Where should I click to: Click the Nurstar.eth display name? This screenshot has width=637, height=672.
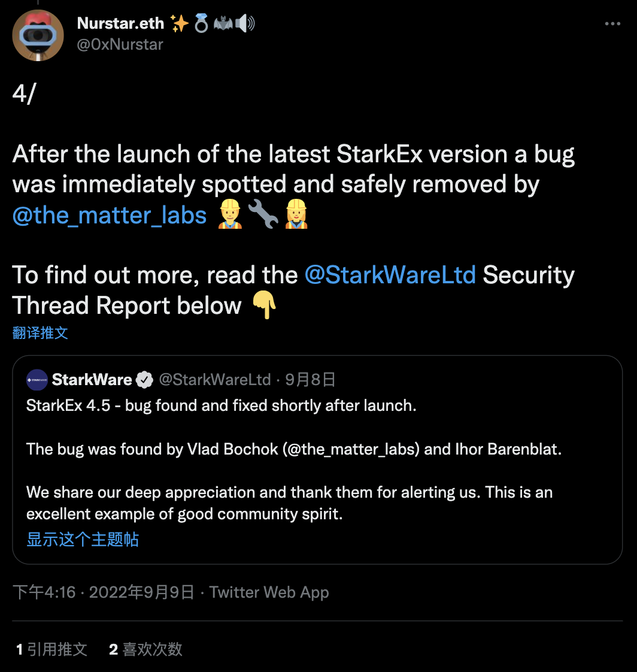click(120, 23)
